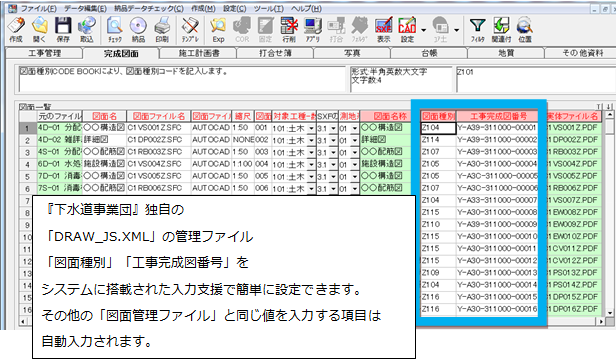Click the 作成 (create) toolbar icon
Image resolution: width=616 pixels, height=360 pixels.
pos(16,29)
